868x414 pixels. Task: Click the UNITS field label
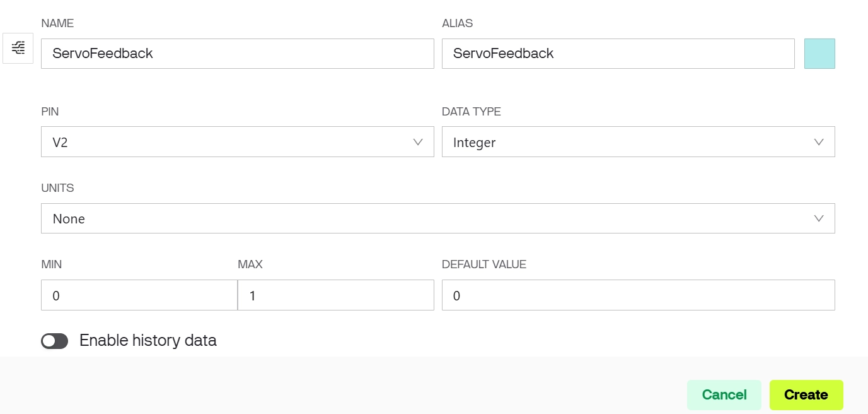pos(57,188)
